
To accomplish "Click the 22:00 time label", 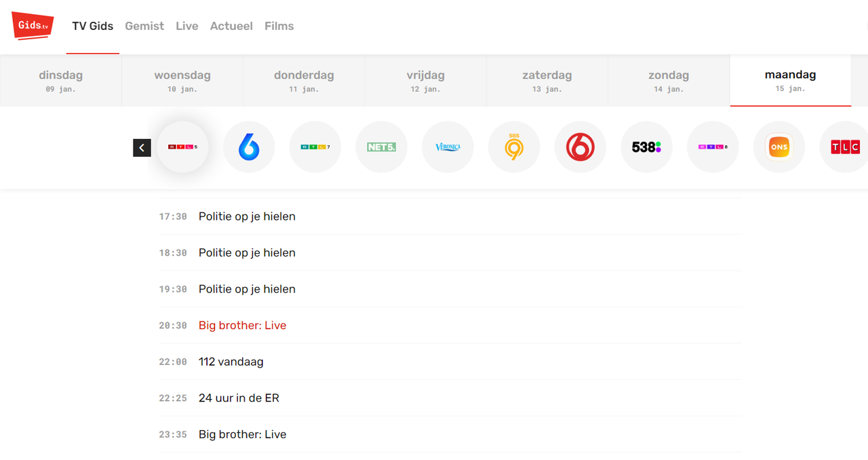I will 173,362.
